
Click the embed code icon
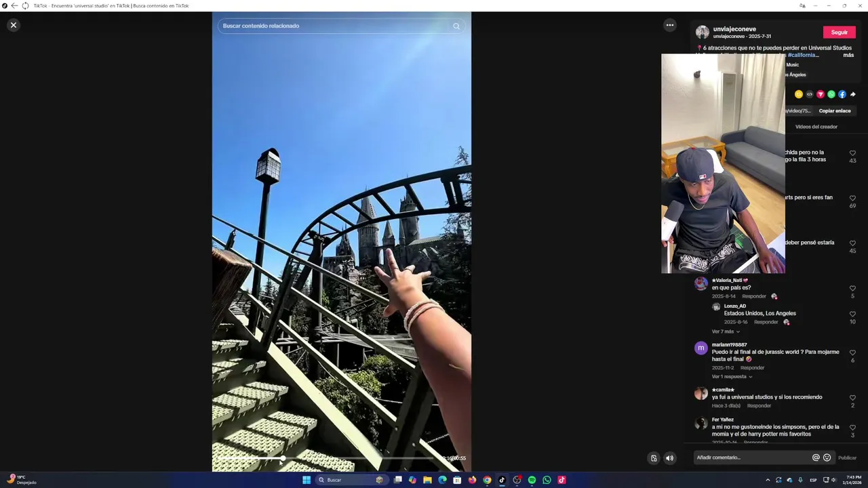810,94
